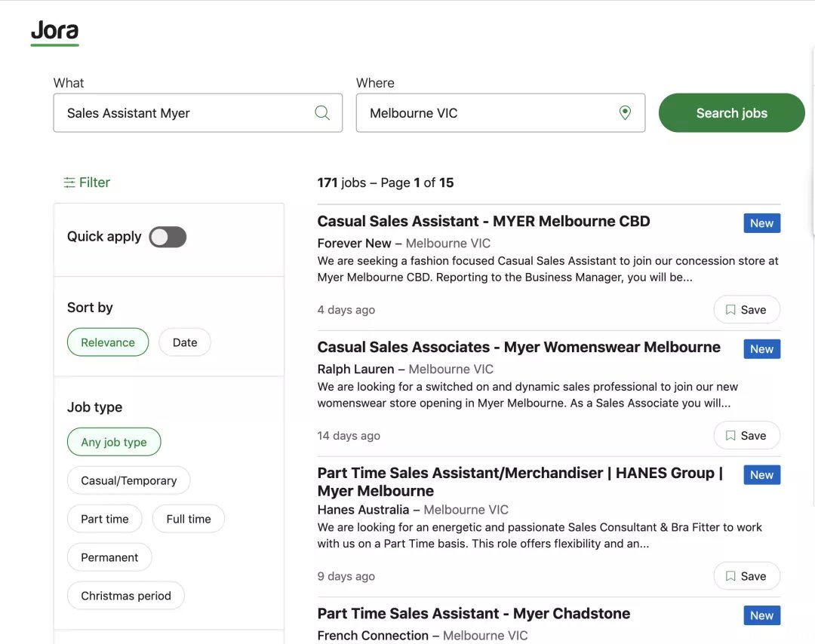
Task: Click the Filter sliders icon
Action: coord(69,182)
